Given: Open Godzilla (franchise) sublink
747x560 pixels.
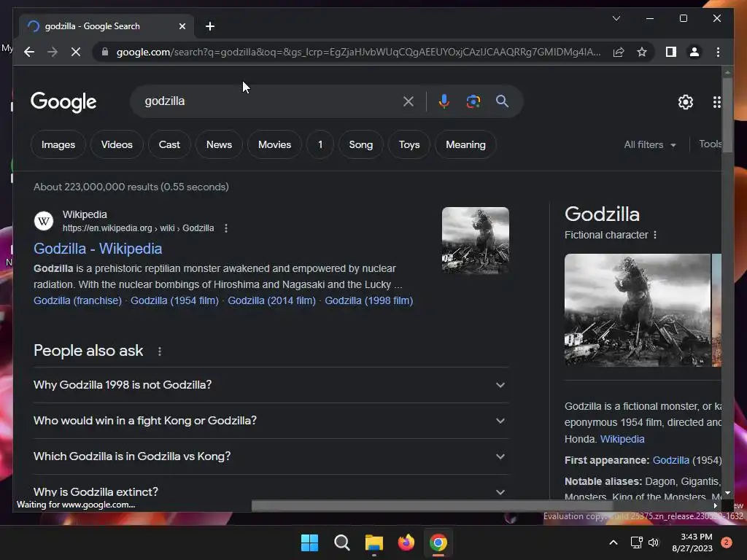Looking at the screenshot, I should click(77, 300).
